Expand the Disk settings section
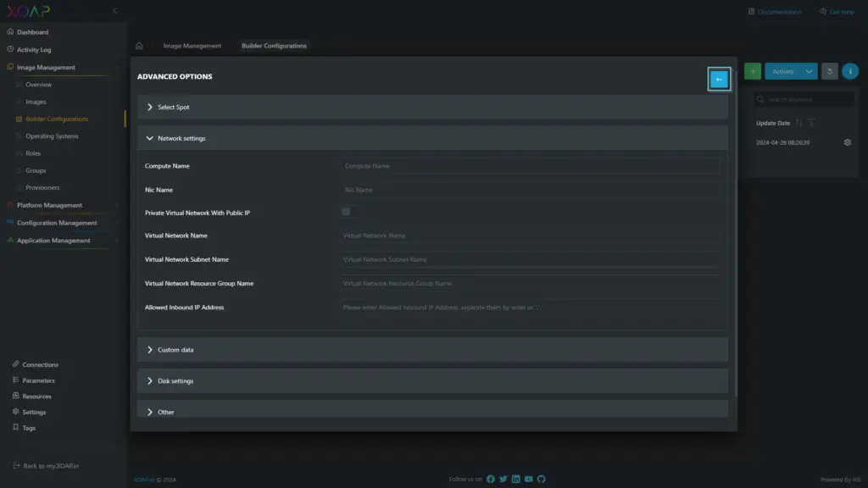This screenshot has height=488, width=868. point(432,380)
